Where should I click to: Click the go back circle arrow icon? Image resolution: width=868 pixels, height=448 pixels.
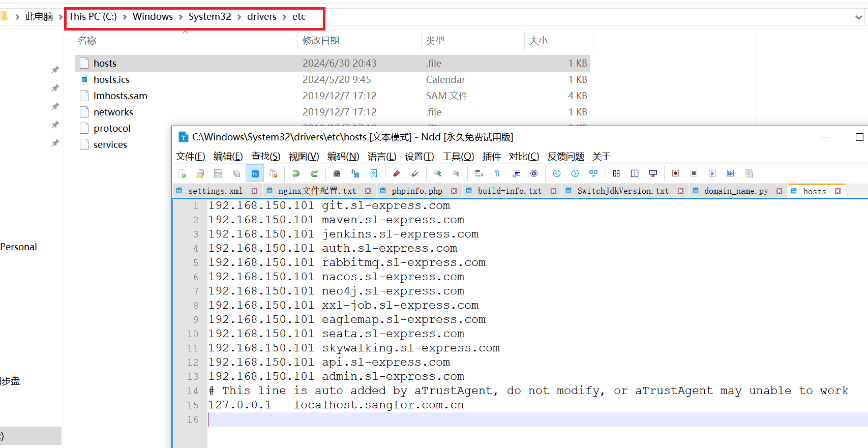[557, 173]
